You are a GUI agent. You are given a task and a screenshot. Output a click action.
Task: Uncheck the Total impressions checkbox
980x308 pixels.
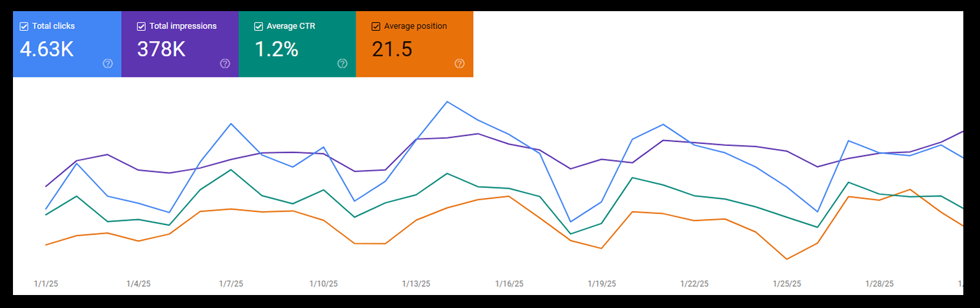click(141, 27)
